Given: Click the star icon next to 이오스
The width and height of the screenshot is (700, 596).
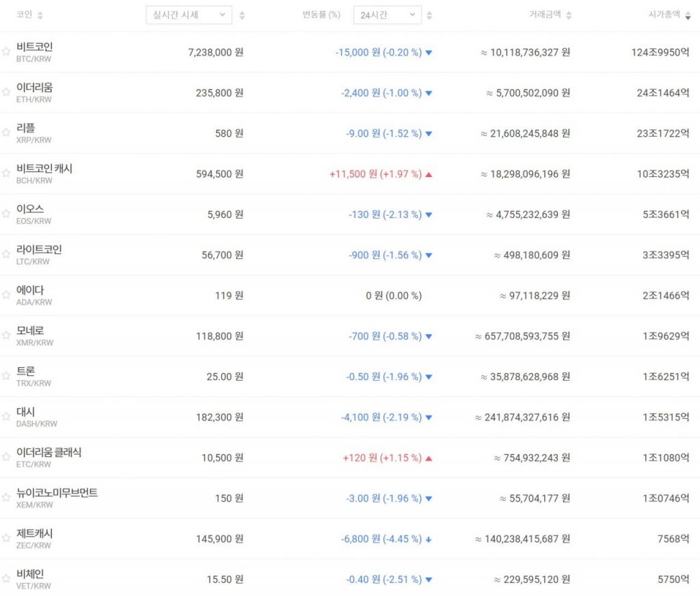Looking at the screenshot, I should pos(6,214).
